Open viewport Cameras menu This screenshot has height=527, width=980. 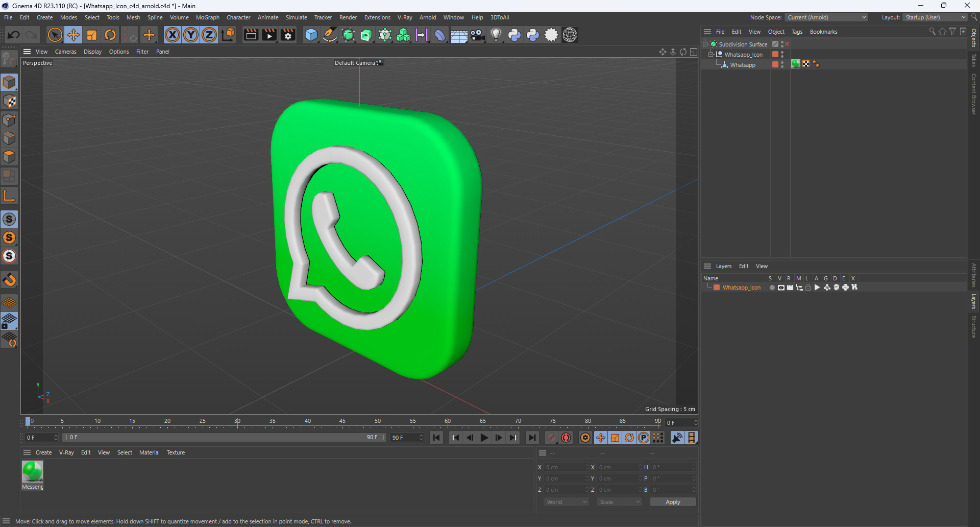pos(65,52)
